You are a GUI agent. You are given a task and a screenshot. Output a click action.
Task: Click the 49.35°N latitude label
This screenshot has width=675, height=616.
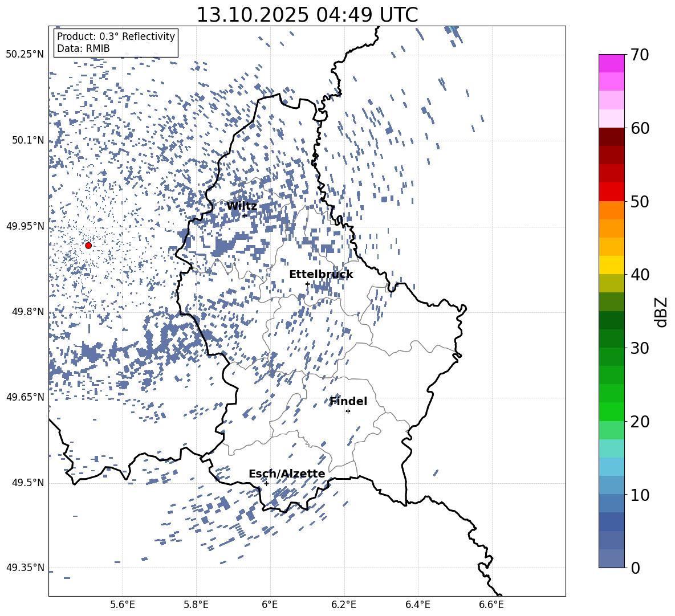pyautogui.click(x=25, y=568)
